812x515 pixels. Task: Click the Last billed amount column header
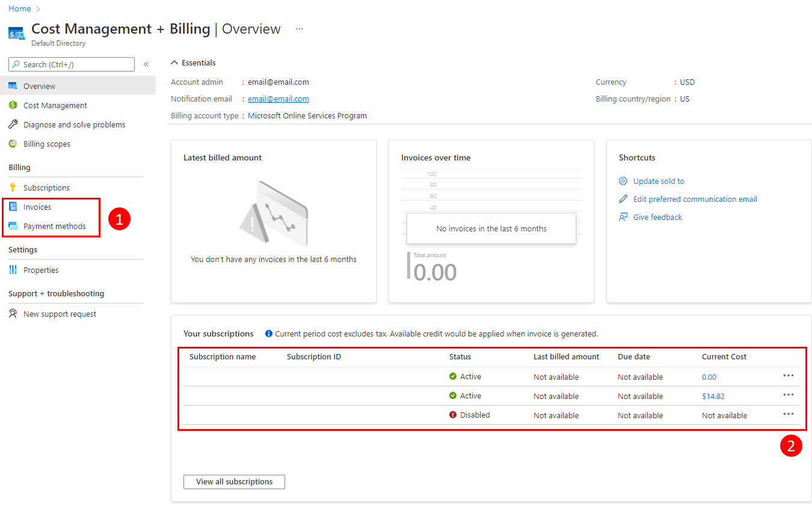point(567,357)
